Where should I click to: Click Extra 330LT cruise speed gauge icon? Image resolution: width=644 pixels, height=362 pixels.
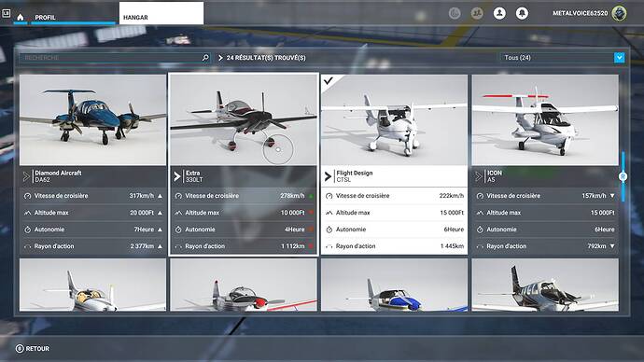tap(178, 196)
